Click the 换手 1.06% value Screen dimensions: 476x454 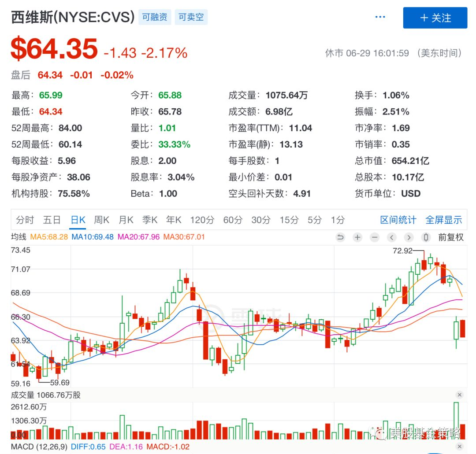(396, 95)
